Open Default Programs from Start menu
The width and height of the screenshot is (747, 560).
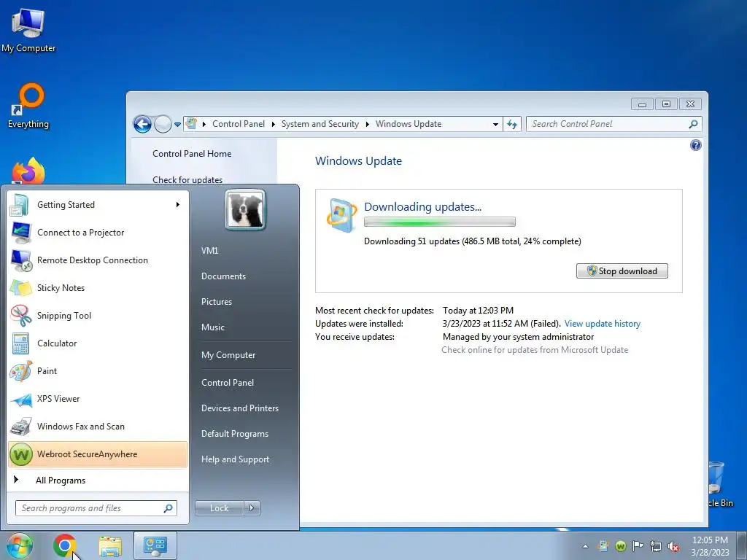pyautogui.click(x=235, y=435)
